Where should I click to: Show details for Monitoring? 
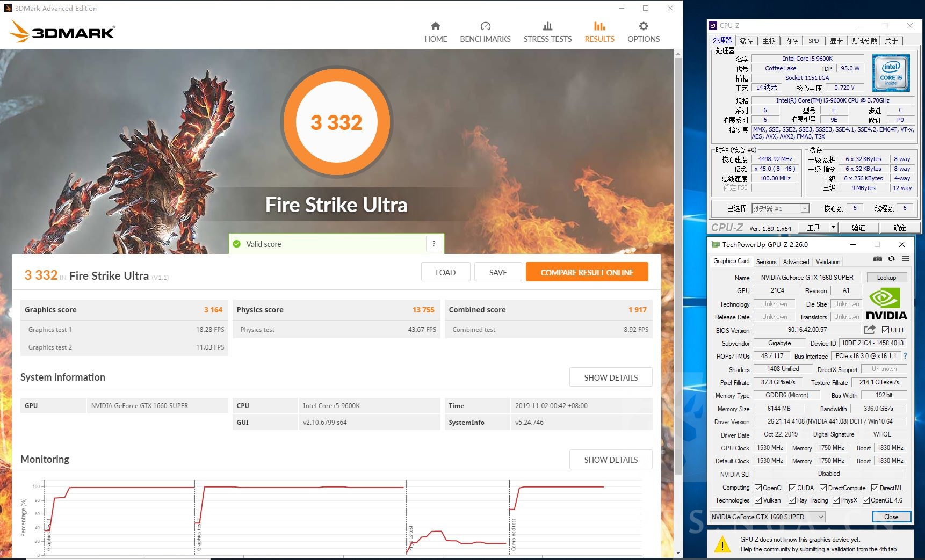click(x=611, y=460)
